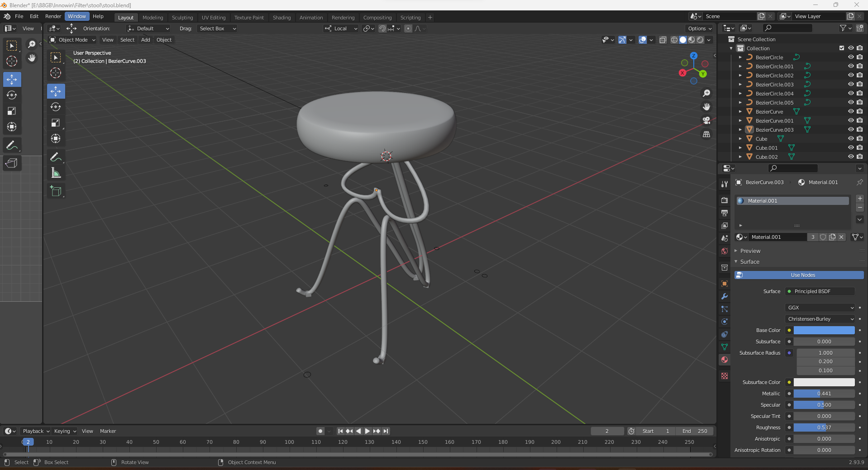Open the Orientation Default dropdown
Image resolution: width=868 pixels, height=470 pixels.
[x=148, y=28]
